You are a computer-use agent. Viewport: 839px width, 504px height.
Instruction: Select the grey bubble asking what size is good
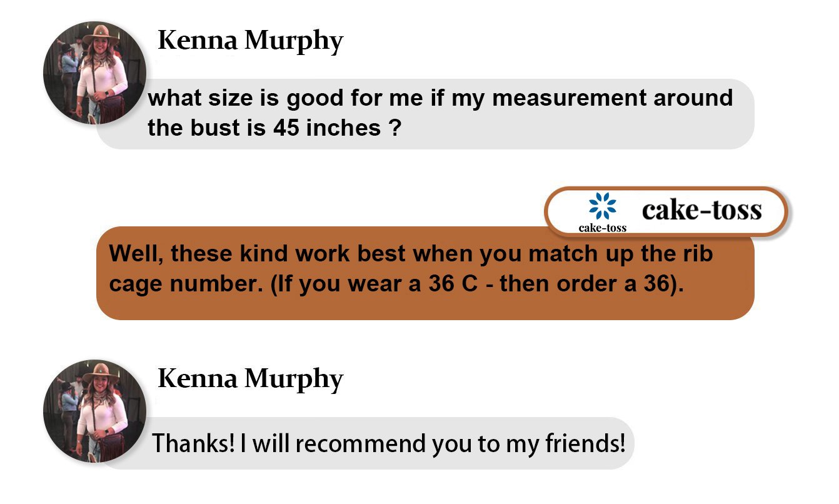[x=425, y=114]
